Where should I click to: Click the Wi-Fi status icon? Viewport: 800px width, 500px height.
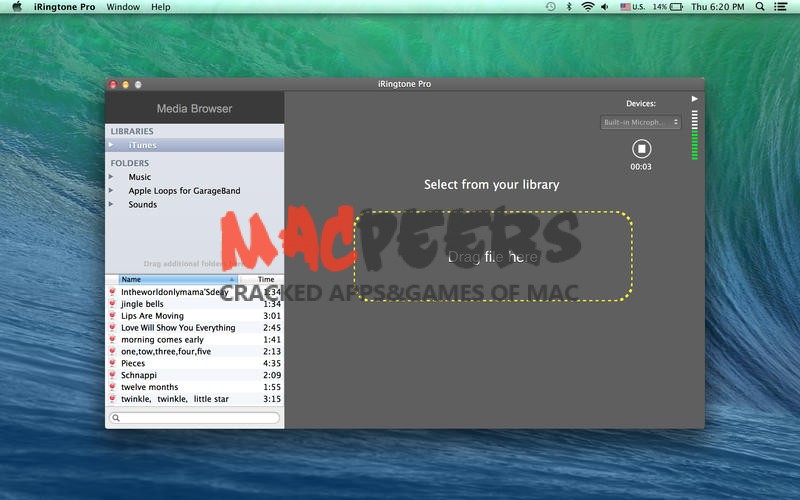pos(588,7)
